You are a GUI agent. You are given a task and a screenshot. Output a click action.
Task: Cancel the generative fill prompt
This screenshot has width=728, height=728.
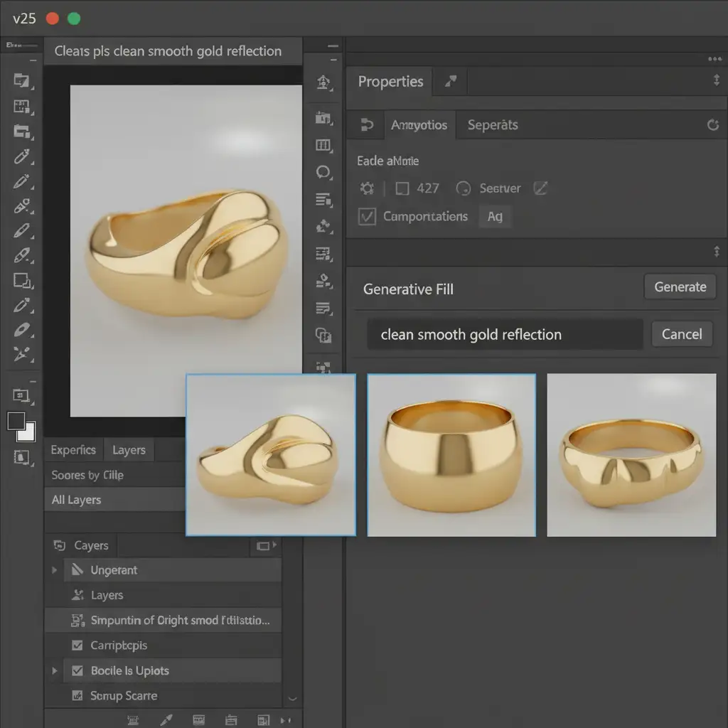[x=681, y=334]
